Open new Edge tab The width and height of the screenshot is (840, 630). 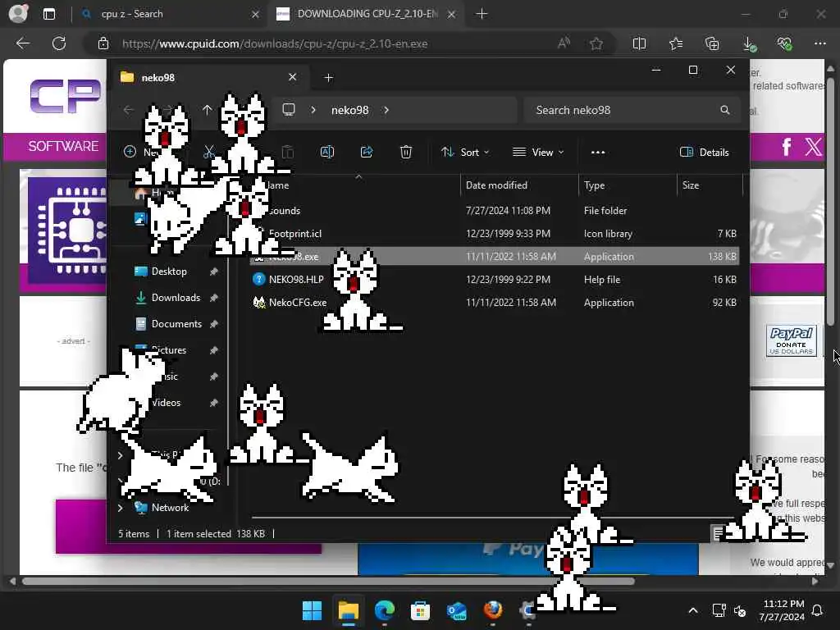(482, 14)
